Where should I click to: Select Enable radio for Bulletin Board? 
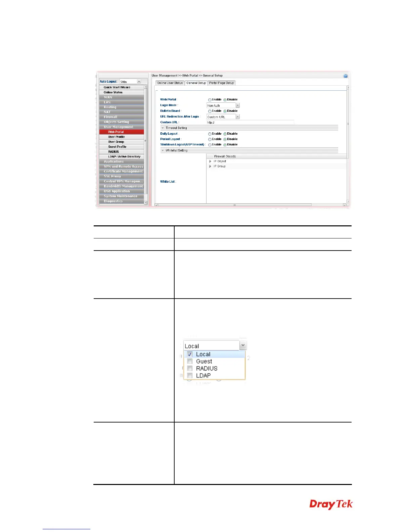pos(210,111)
